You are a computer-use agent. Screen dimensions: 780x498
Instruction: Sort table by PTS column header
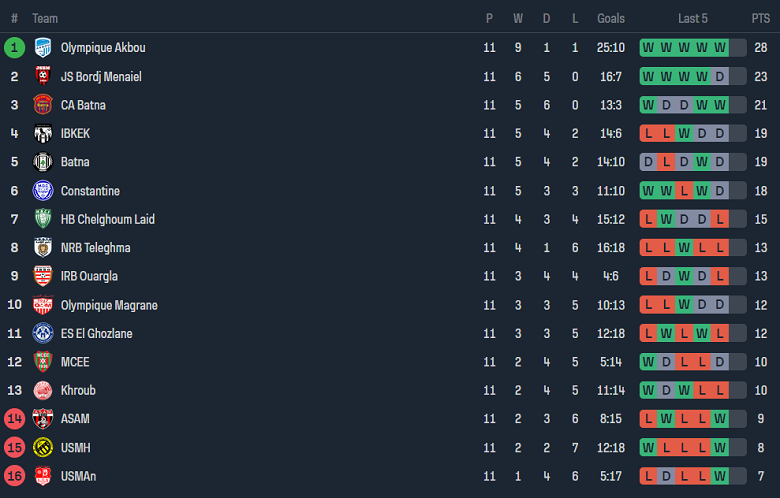[x=761, y=18]
